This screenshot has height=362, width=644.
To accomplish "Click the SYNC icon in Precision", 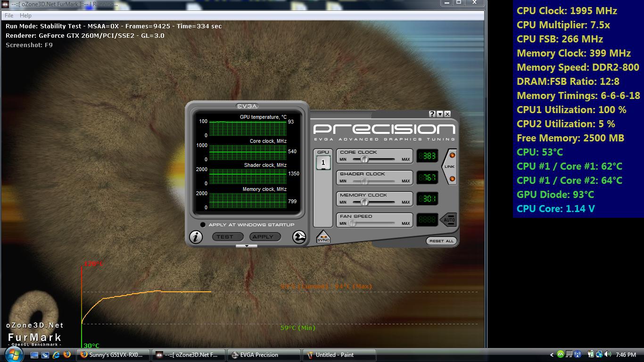I will coord(323,237).
